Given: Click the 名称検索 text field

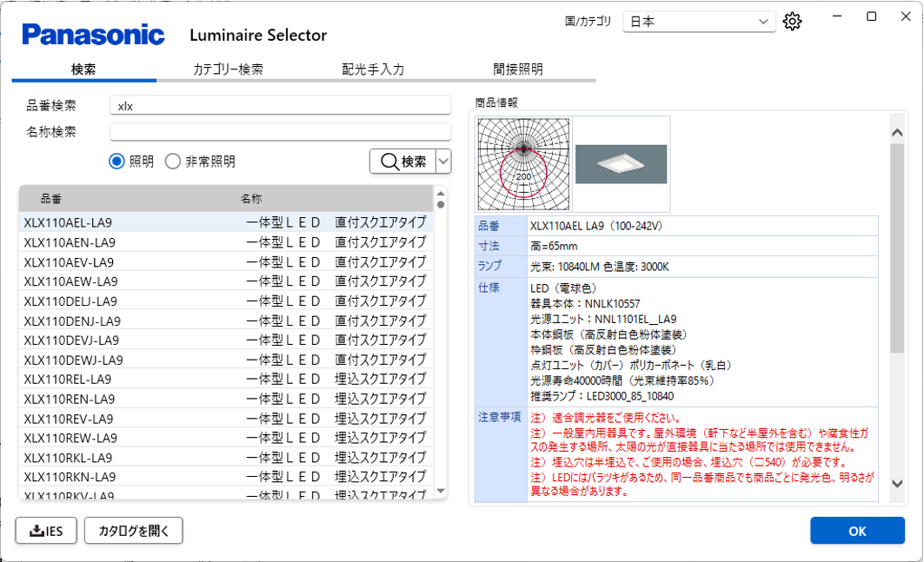Looking at the screenshot, I should pos(280,132).
